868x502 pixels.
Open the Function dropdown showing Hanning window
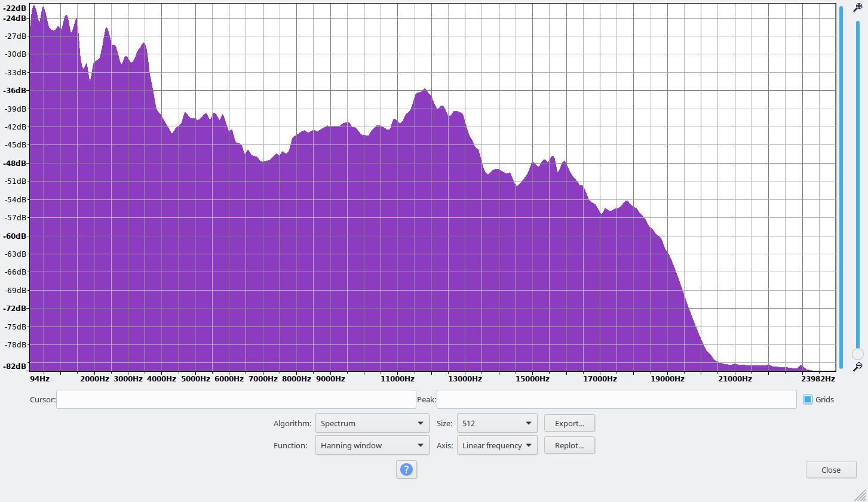pos(372,445)
